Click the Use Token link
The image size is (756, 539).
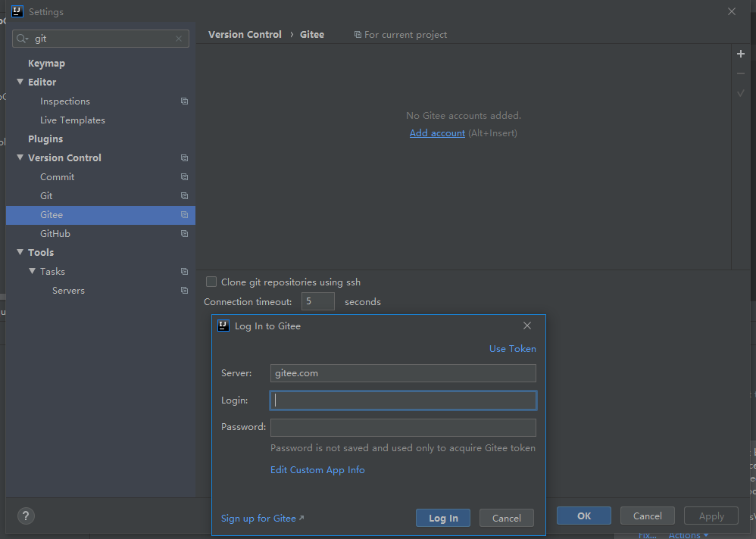[x=512, y=349]
